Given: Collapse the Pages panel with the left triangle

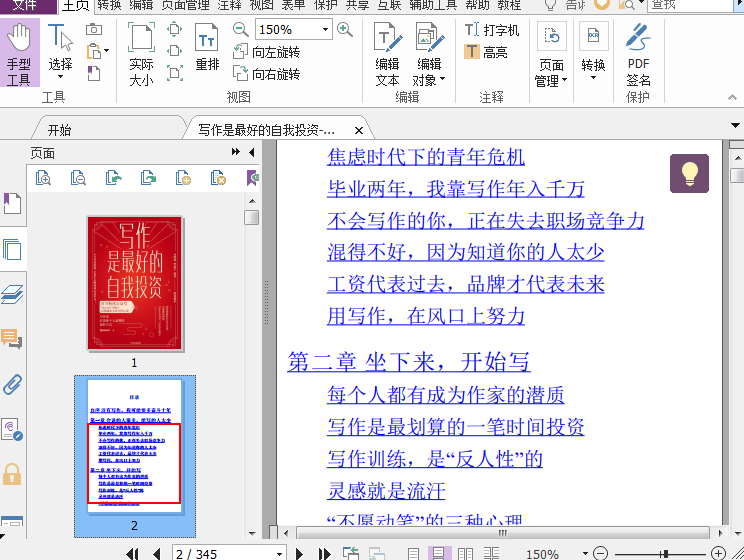Looking at the screenshot, I should [x=251, y=152].
